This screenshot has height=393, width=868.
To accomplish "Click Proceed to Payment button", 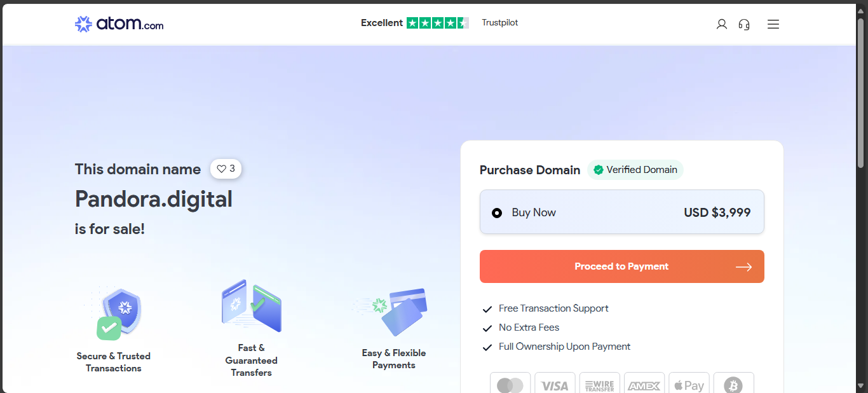I will [621, 266].
